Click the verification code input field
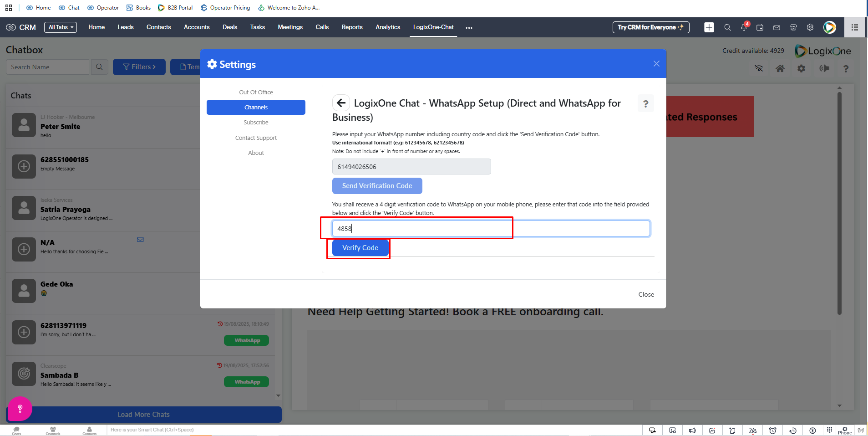 click(x=491, y=229)
